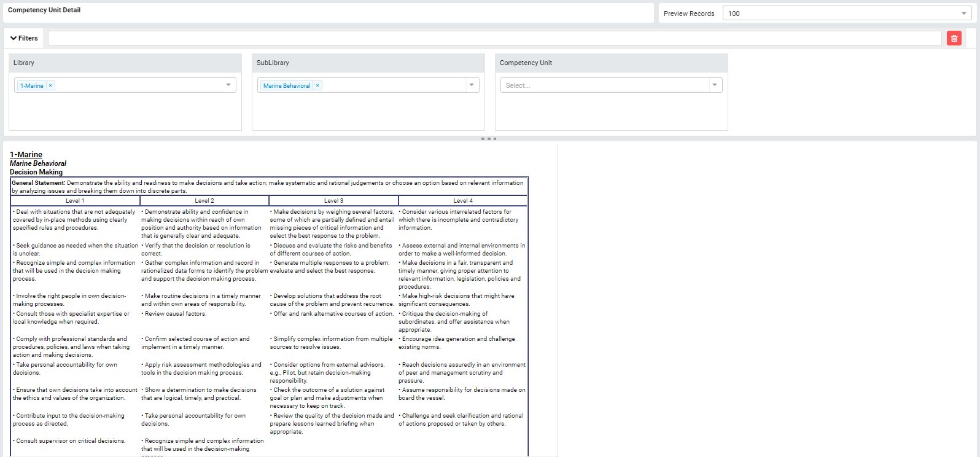Click 'Challenge and seek clarification' text

(461, 420)
